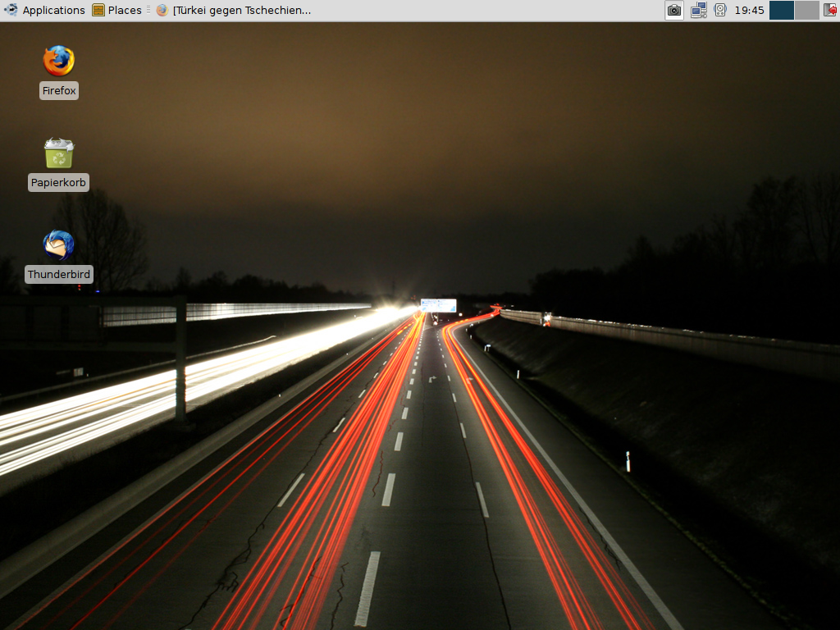This screenshot has height=630, width=840.
Task: Select the Thunderbird label text
Action: (x=59, y=275)
